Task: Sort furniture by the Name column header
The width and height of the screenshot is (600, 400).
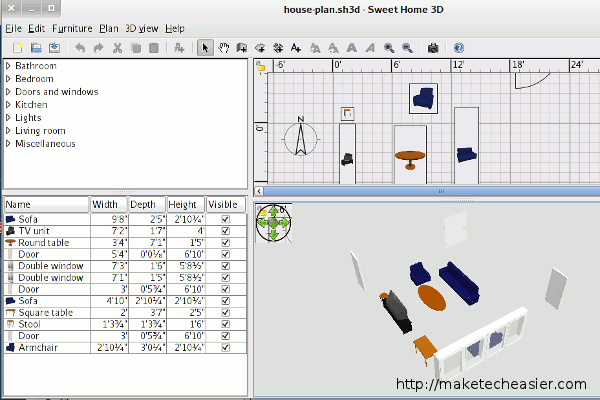Action: (x=46, y=204)
